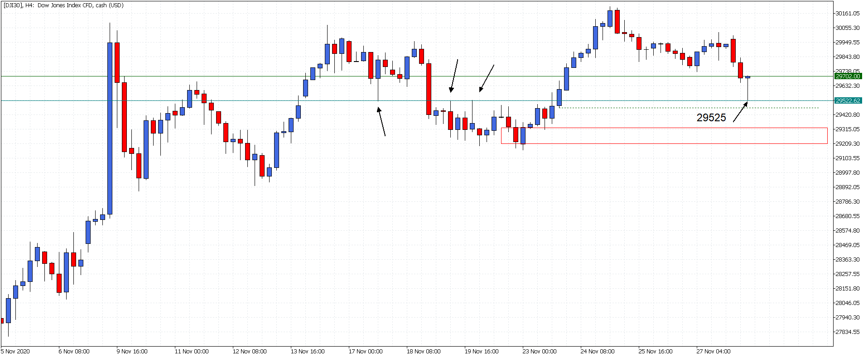Click the tall blue candle near 9 Nov
The height and width of the screenshot is (357, 868).
pyautogui.click(x=110, y=128)
